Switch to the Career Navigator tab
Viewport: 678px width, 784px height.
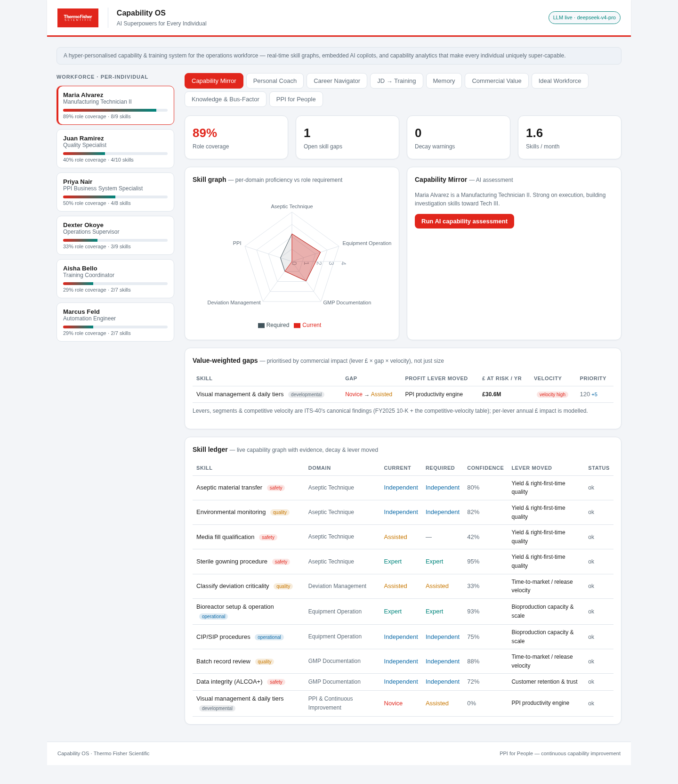coord(337,81)
